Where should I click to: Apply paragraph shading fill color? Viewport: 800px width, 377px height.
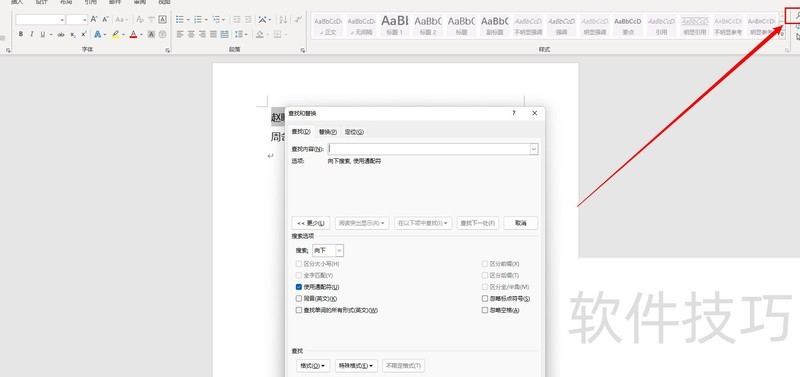click(x=260, y=34)
